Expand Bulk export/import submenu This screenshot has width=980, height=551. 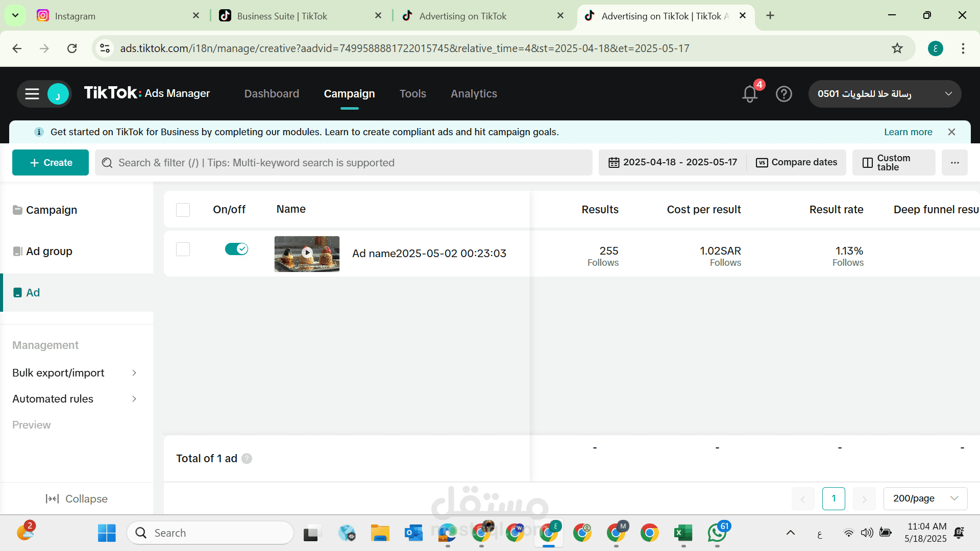click(x=75, y=373)
